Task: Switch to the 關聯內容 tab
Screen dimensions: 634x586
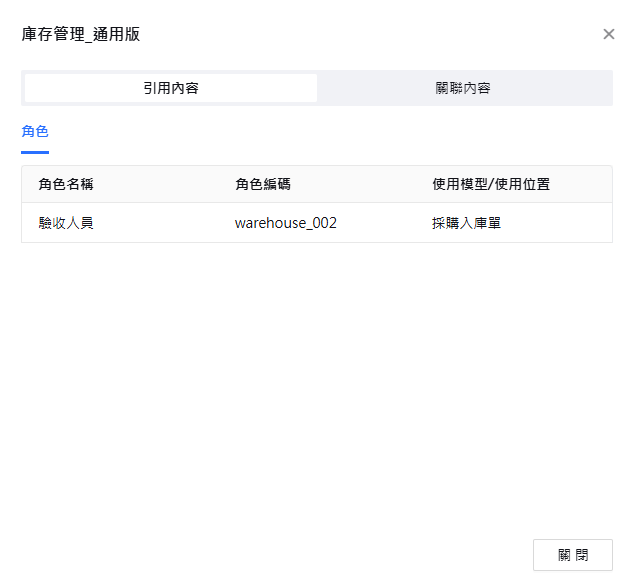Action: 463,88
